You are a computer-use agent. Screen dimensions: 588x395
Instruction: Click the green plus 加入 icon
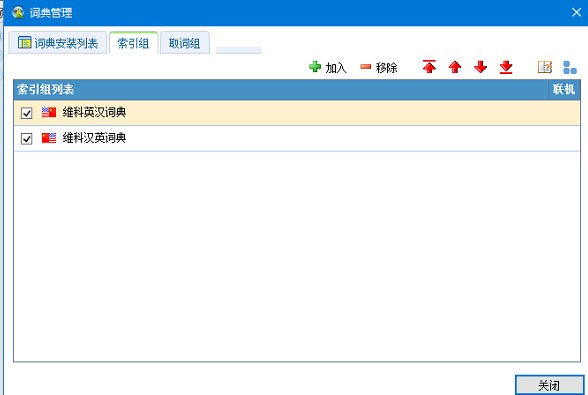pyautogui.click(x=315, y=67)
